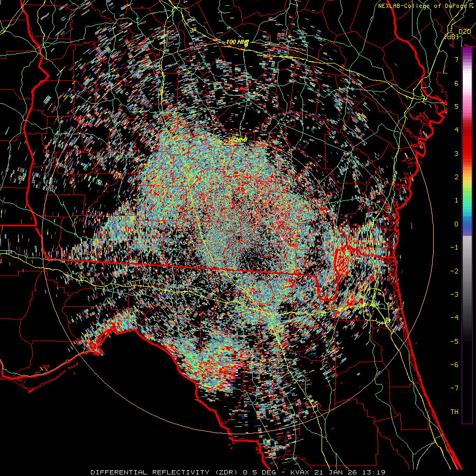Image resolution: width=476 pixels, height=476 pixels.
Task: Pick the -4 legend value
Action: click(454, 318)
